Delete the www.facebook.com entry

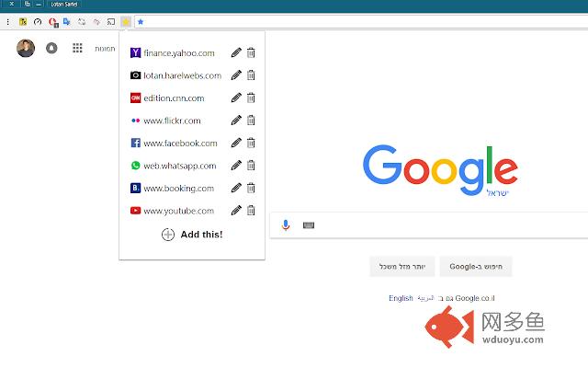[251, 143]
